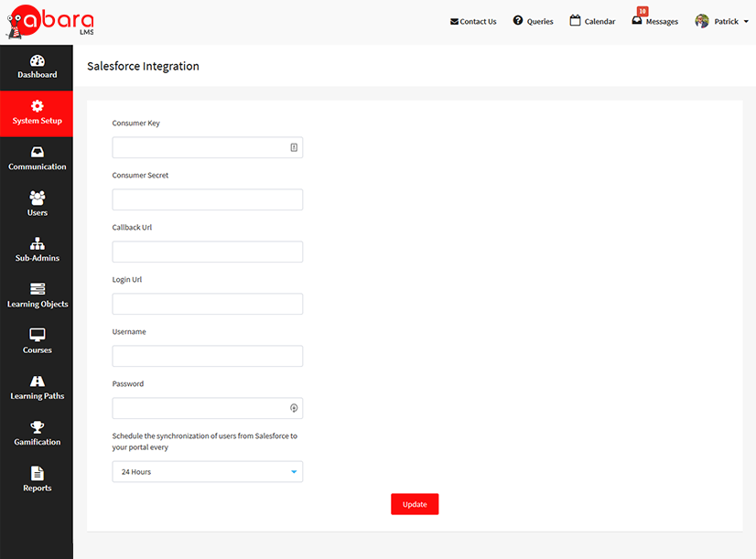756x559 pixels.
Task: Click Patrick's profile avatar
Action: pyautogui.click(x=702, y=21)
